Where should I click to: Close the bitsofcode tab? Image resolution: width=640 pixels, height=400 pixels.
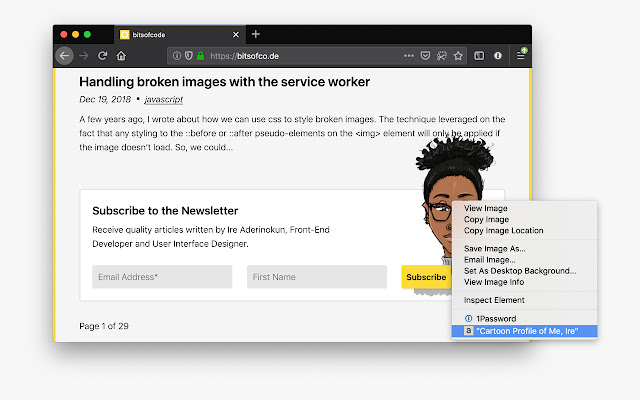click(x=236, y=35)
